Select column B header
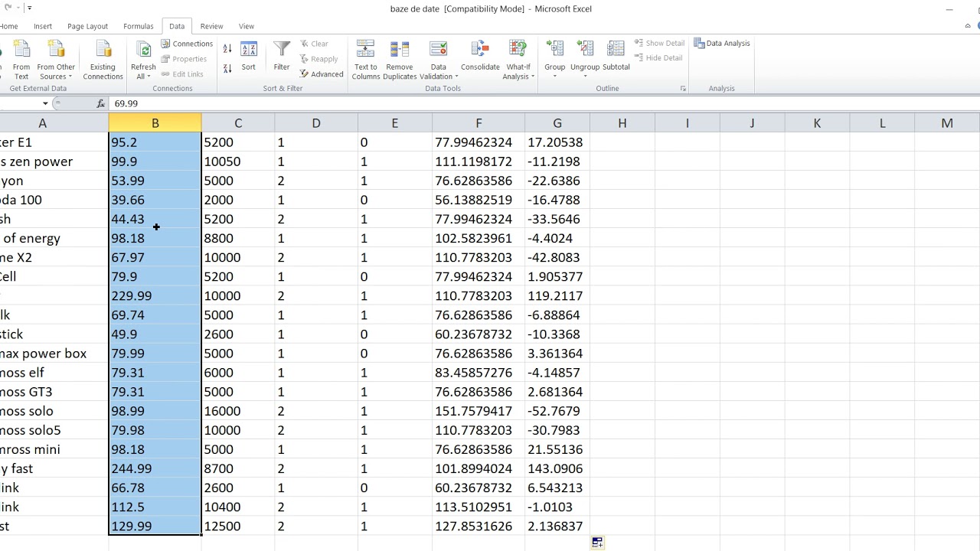The width and height of the screenshot is (980, 551). 155,123
